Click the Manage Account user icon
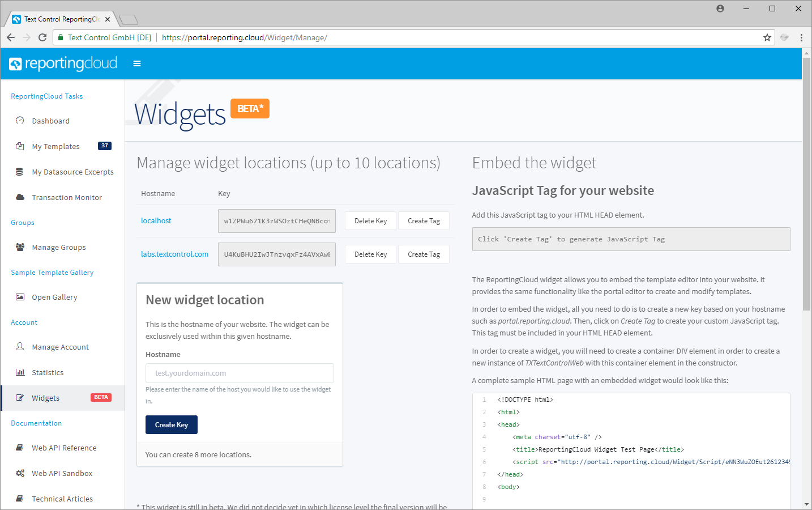Screen dimensions: 812x510 pyautogui.click(x=20, y=347)
